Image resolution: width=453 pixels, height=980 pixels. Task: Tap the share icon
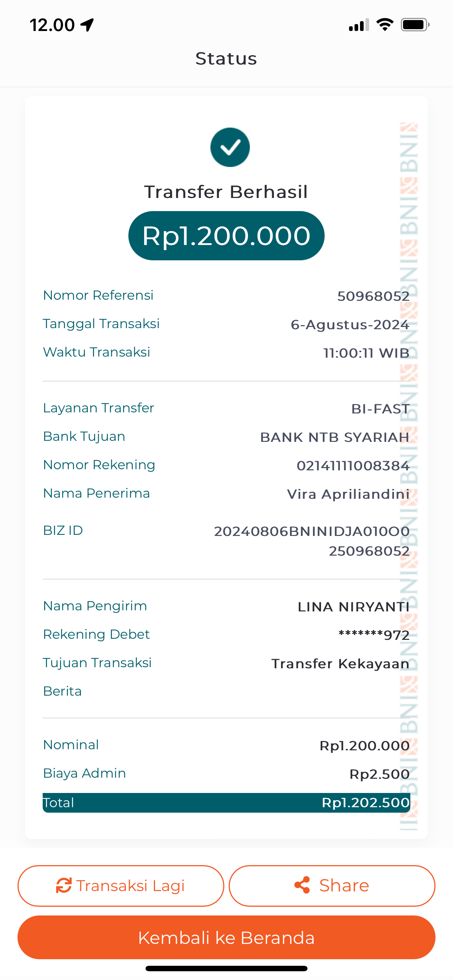(x=302, y=885)
